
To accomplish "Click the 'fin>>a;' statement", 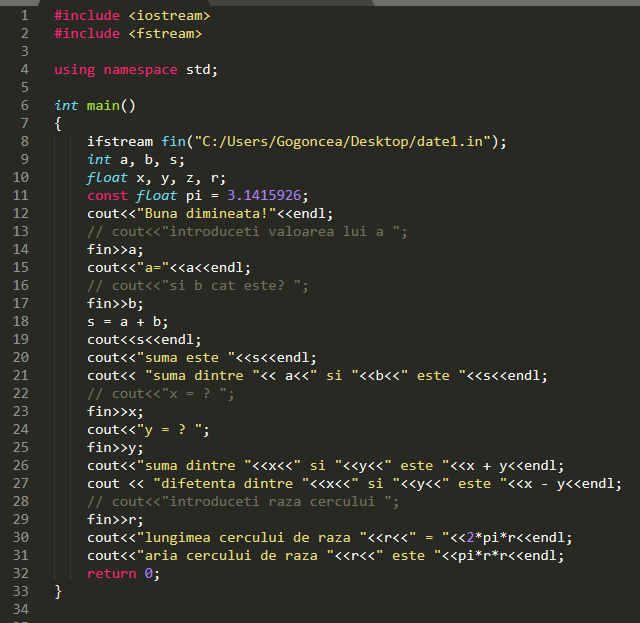I will click(115, 249).
